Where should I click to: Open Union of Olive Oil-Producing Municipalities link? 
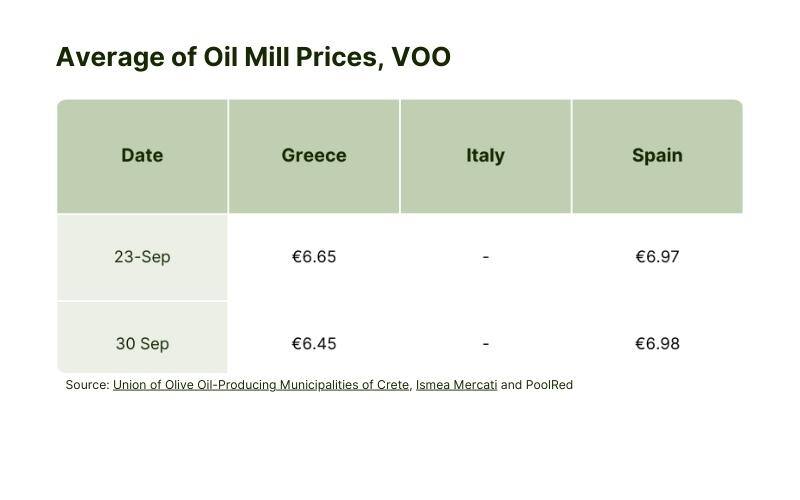pos(261,385)
